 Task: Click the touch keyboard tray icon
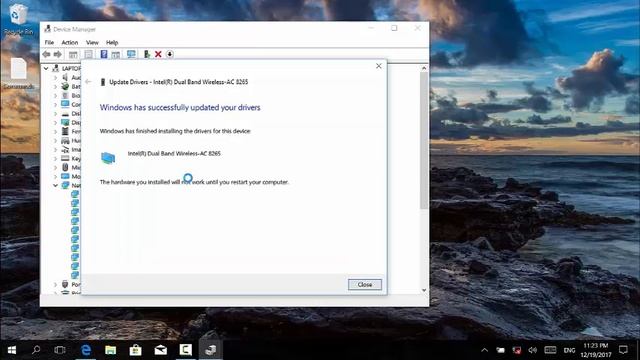[550, 350]
